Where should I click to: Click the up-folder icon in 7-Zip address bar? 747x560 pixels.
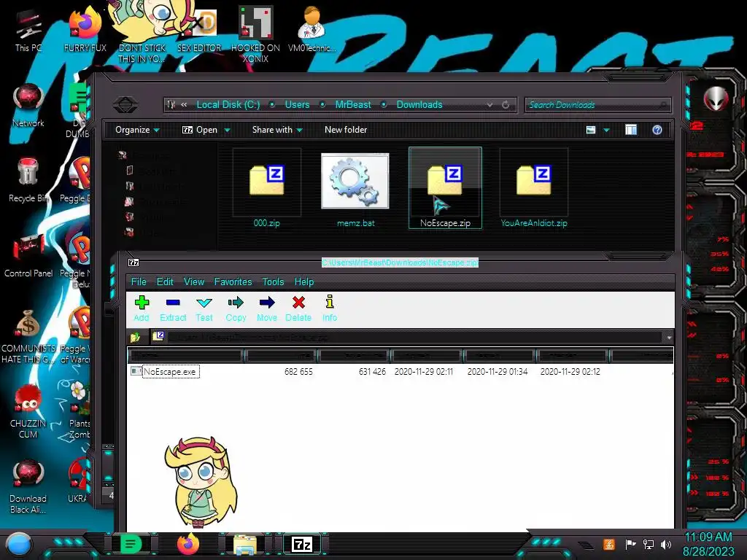click(135, 337)
